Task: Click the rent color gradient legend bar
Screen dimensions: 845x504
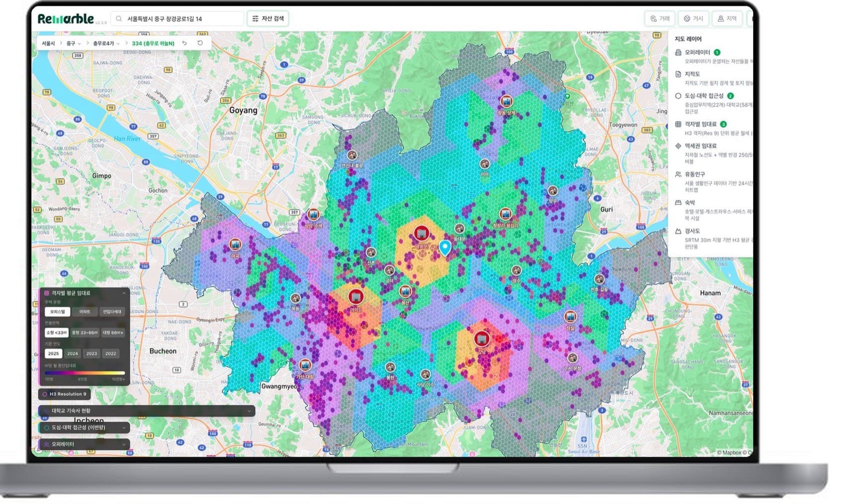Action: [x=85, y=373]
